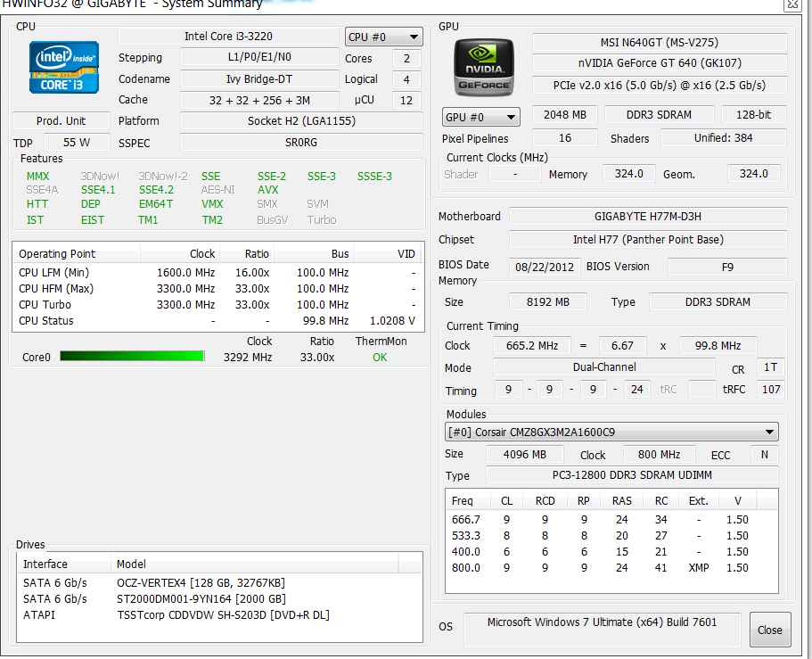
Task: Click the SSSE-3 feature label
Action: [x=374, y=177]
